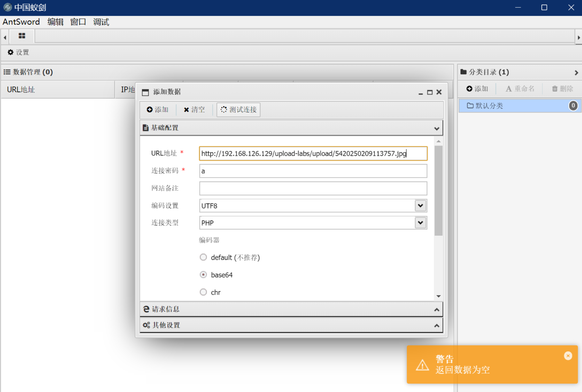The image size is (582, 392).
Task: Dismiss the 警告 warning notification
Action: coord(568,355)
